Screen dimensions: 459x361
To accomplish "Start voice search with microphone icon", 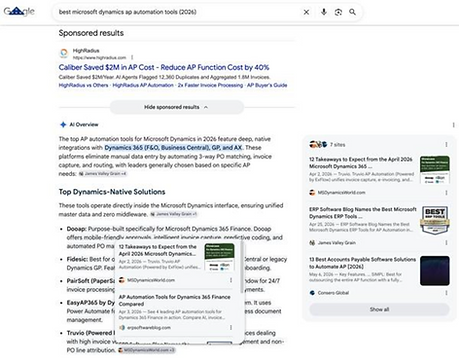I will pos(324,12).
